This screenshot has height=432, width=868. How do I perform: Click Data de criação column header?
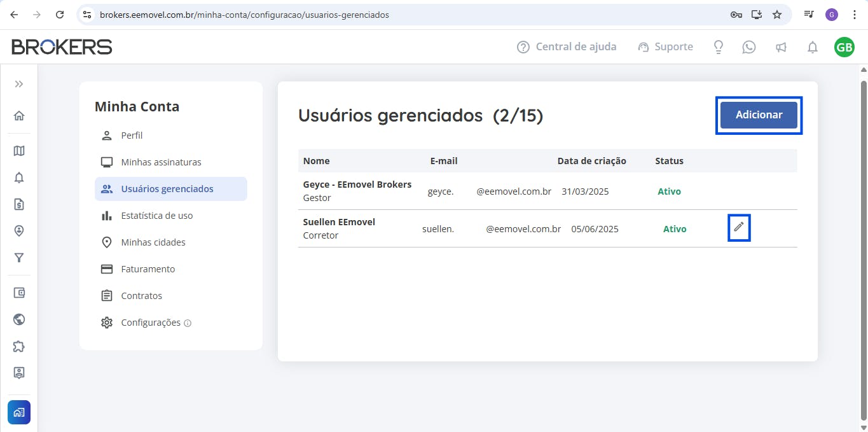[592, 161]
